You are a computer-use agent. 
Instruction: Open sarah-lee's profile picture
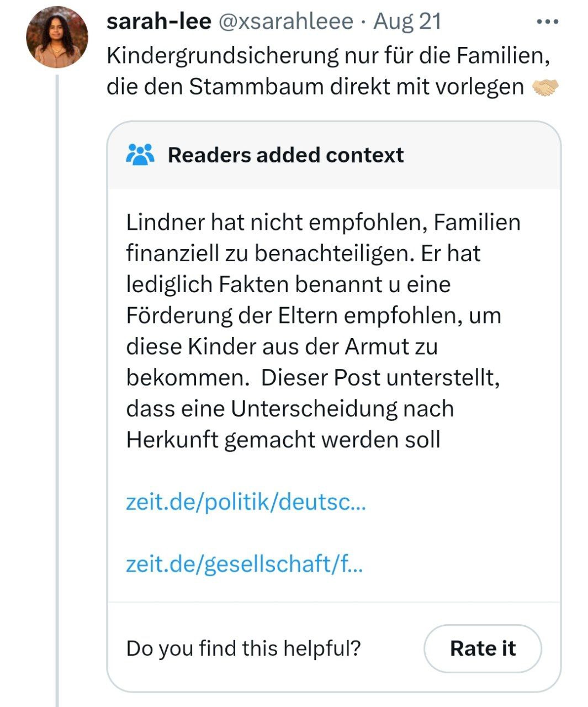pyautogui.click(x=57, y=37)
